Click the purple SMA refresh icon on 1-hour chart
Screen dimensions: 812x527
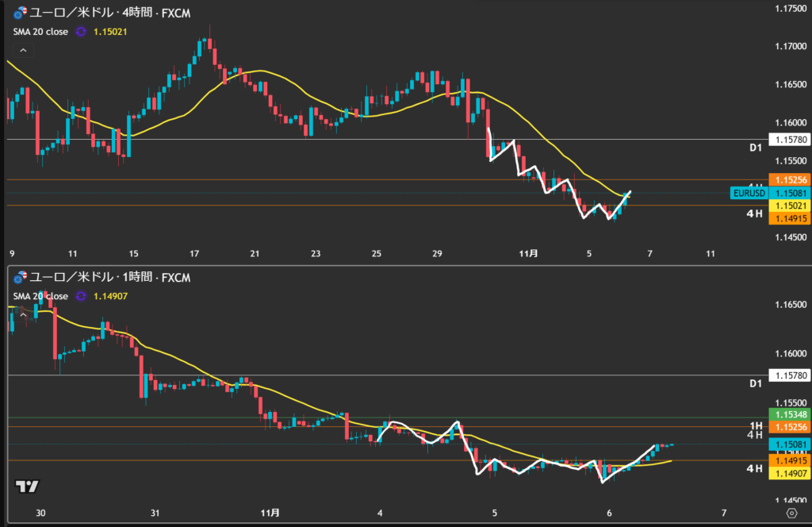pos(81,296)
